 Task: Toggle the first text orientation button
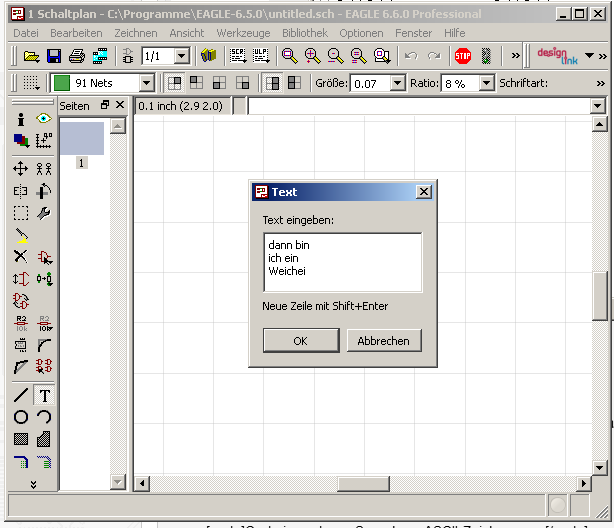tap(175, 83)
